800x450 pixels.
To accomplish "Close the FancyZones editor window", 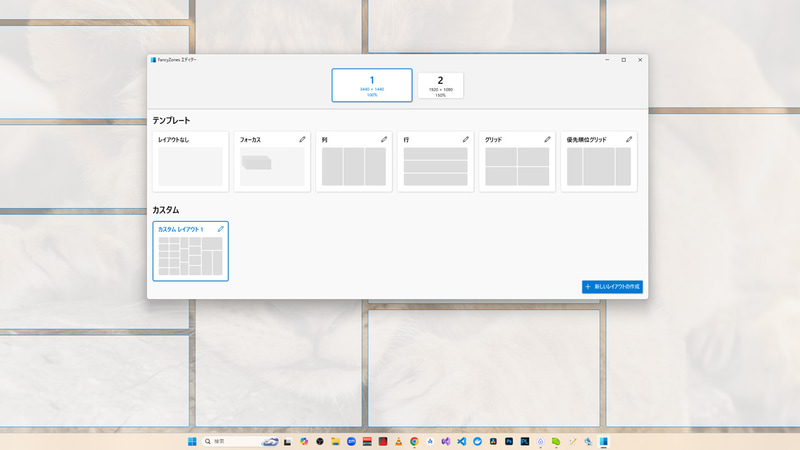I will coord(640,60).
